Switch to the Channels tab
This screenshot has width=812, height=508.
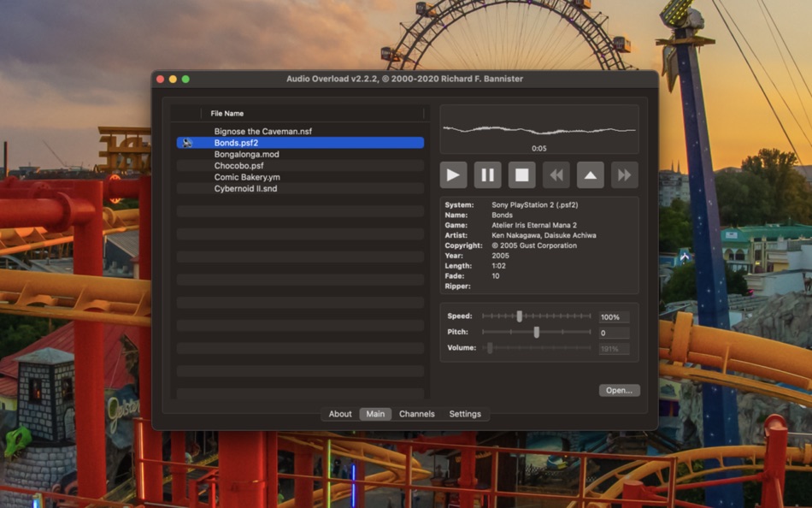tap(417, 414)
